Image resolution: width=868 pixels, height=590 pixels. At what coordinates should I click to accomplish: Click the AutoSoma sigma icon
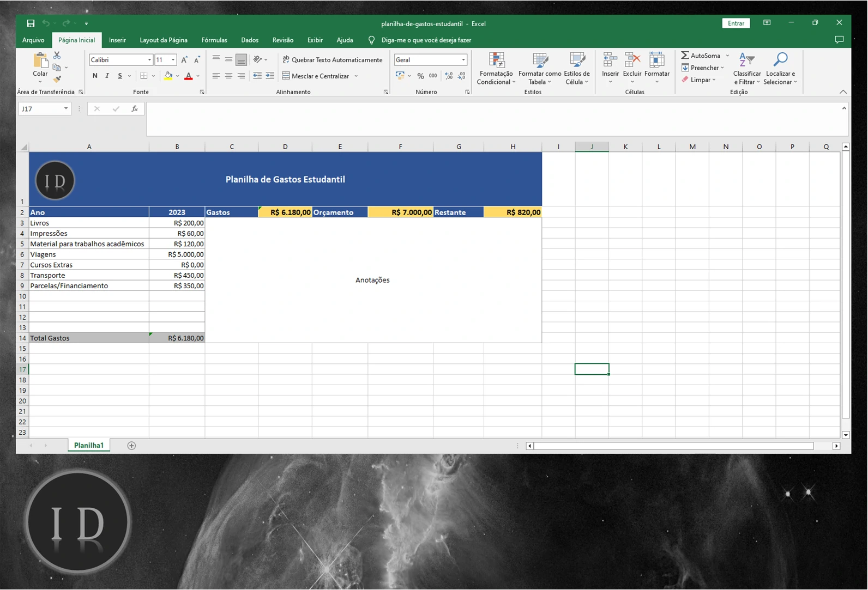pos(685,56)
